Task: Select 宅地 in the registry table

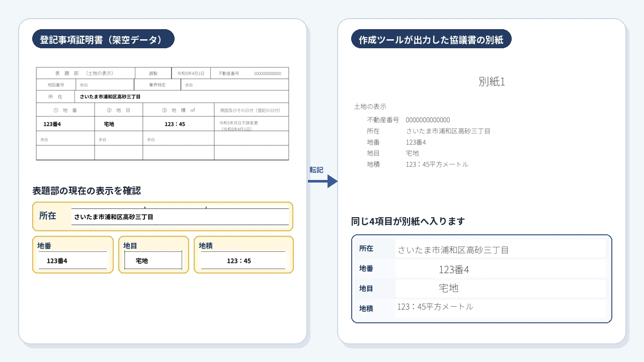Action: [x=109, y=124]
